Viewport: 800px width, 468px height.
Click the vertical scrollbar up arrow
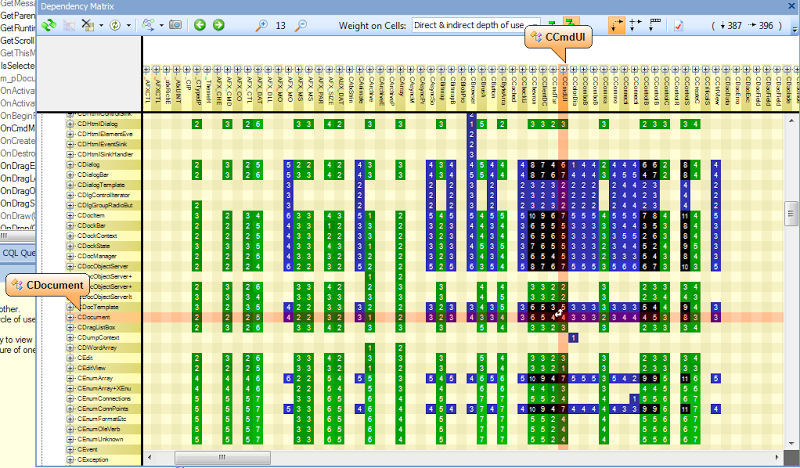coord(791,120)
